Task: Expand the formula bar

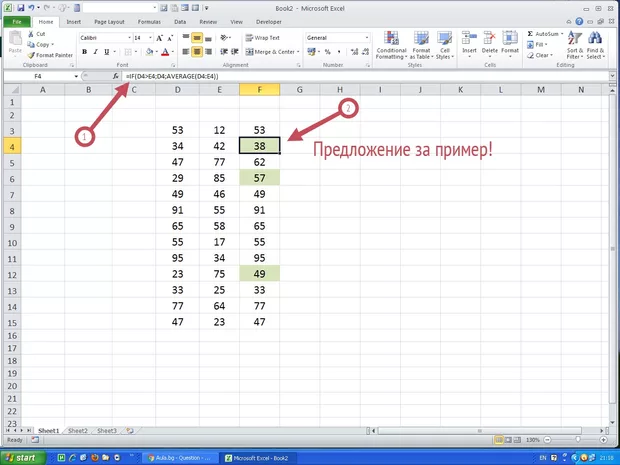Action: click(612, 76)
